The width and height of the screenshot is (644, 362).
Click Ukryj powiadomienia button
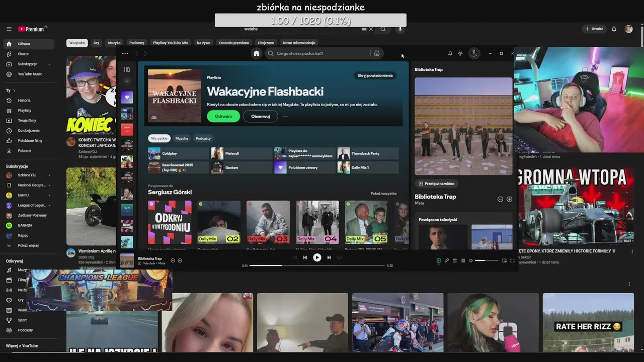tap(375, 75)
